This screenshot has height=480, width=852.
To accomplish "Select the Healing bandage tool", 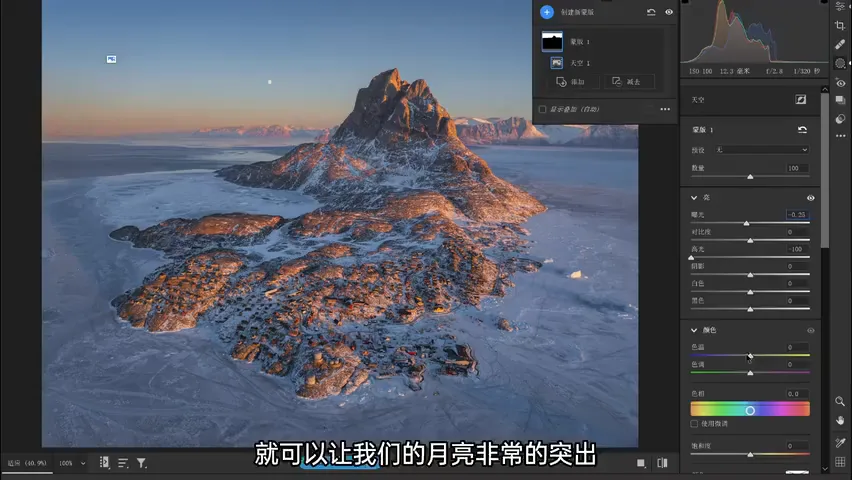I will (x=840, y=44).
